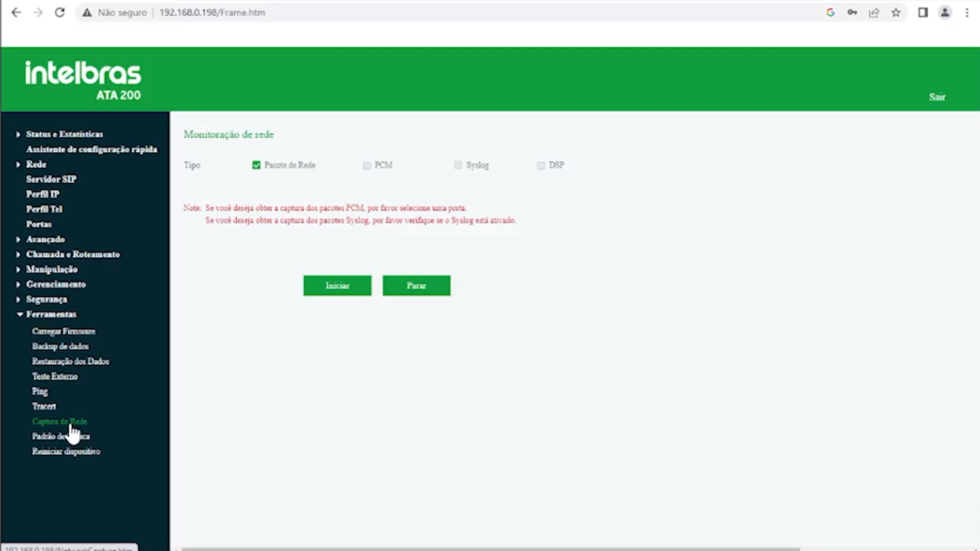The width and height of the screenshot is (980, 551).
Task: Open the Tracert tool
Action: (x=44, y=406)
